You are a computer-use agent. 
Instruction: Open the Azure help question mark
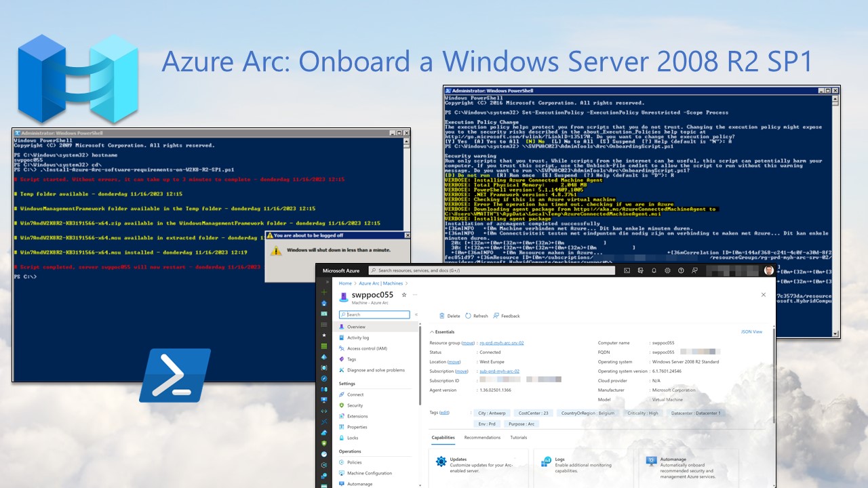[682, 270]
